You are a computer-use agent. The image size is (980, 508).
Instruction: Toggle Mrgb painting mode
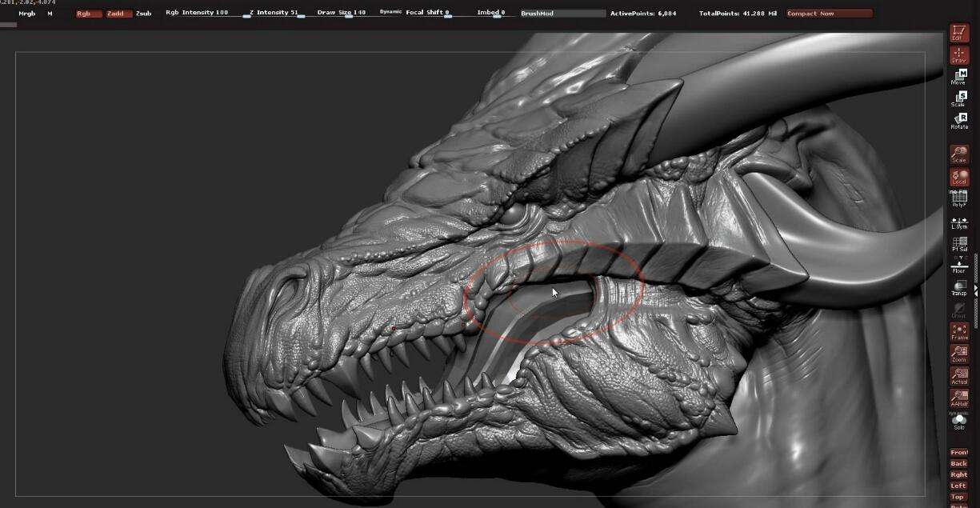26,14
